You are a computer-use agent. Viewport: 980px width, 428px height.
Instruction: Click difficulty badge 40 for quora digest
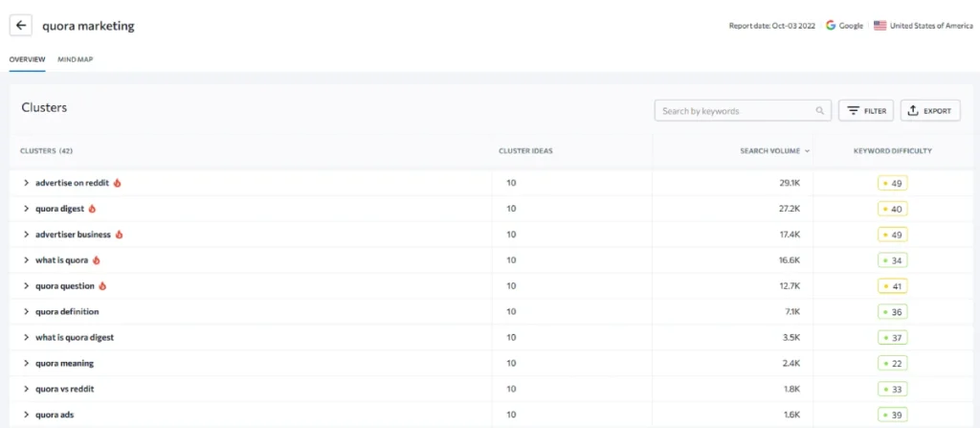pos(893,209)
